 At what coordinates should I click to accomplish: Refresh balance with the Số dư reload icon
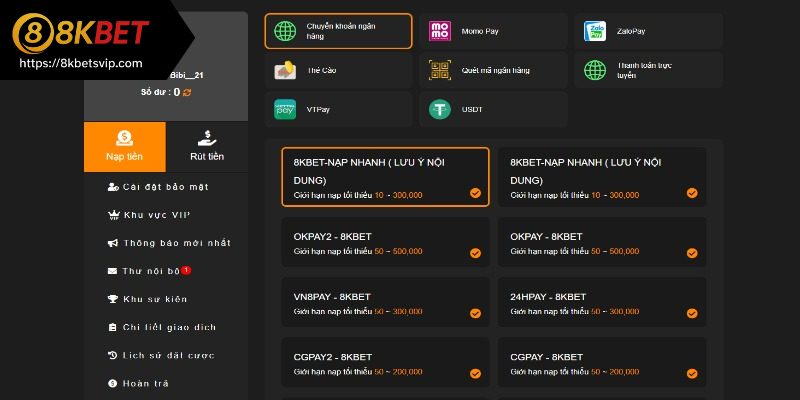(x=187, y=92)
